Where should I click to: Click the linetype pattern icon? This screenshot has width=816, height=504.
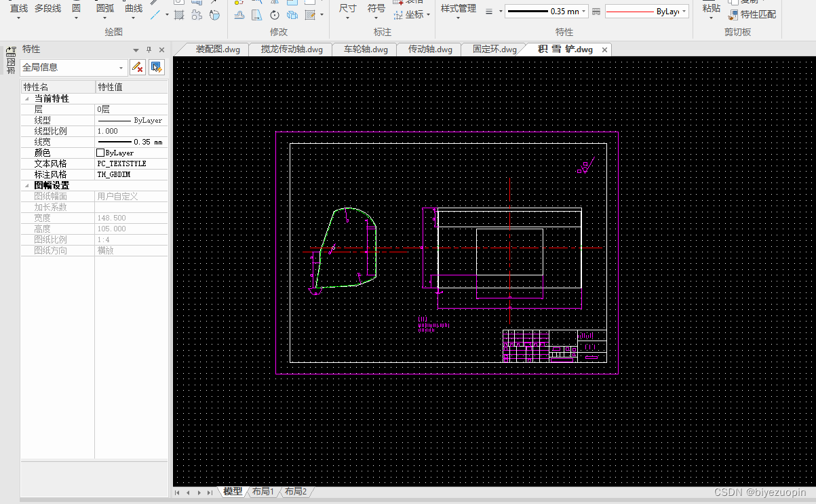[596, 12]
